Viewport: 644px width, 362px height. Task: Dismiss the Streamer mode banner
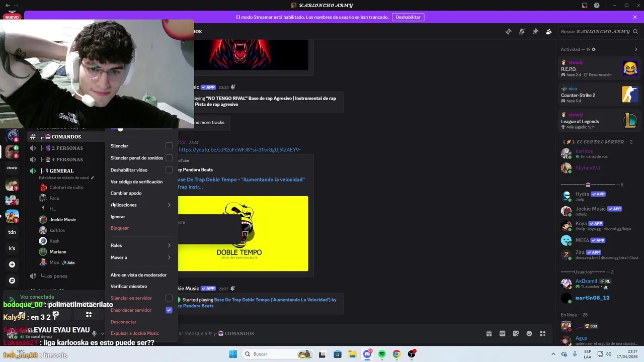(635, 17)
